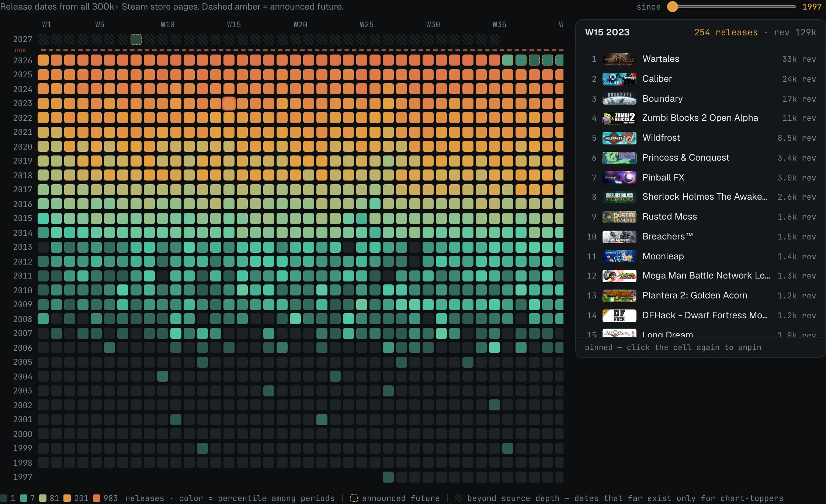Click the 'Moonleap' game title

coord(663,256)
